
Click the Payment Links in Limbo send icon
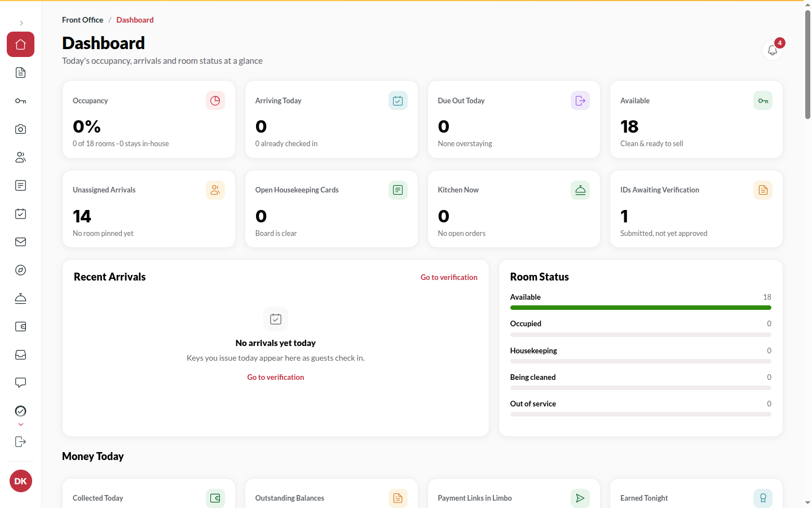click(580, 498)
